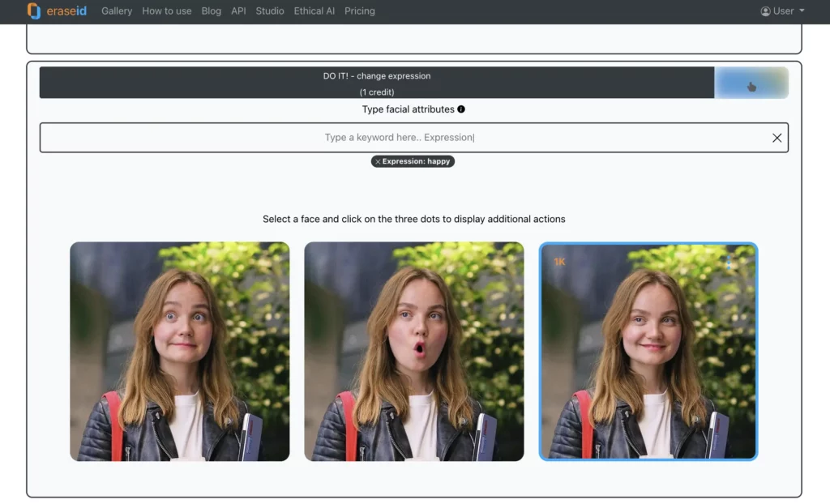Screen dimensions: 830x504
Task: Open Studio from the navigation bar
Action: (270, 11)
